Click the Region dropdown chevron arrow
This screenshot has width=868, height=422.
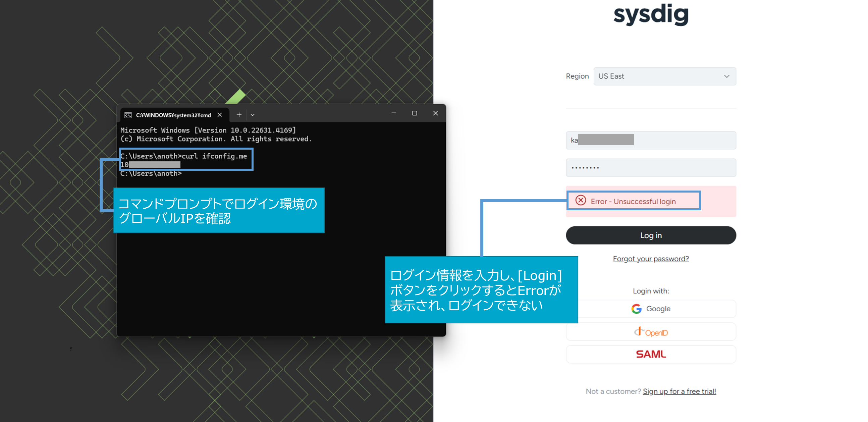[726, 76]
